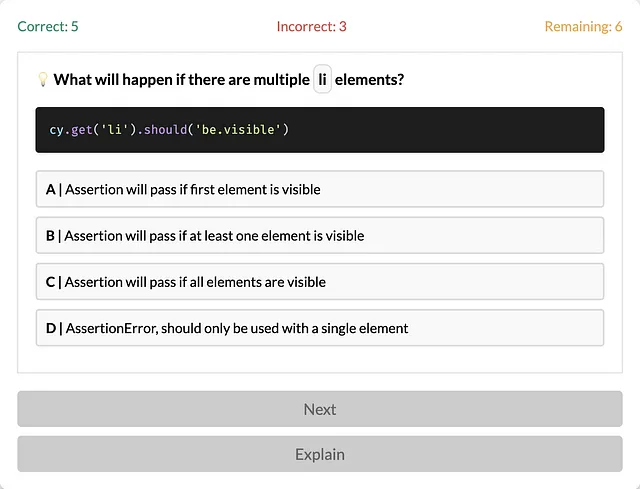Click the 'be.visible' string in the code
Screen dimensions: 640x489
tap(238, 129)
